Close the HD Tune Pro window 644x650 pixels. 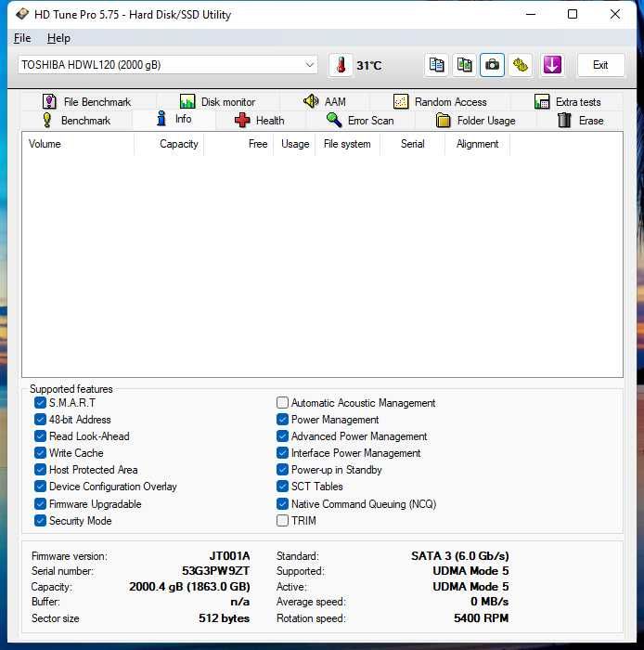click(615, 15)
